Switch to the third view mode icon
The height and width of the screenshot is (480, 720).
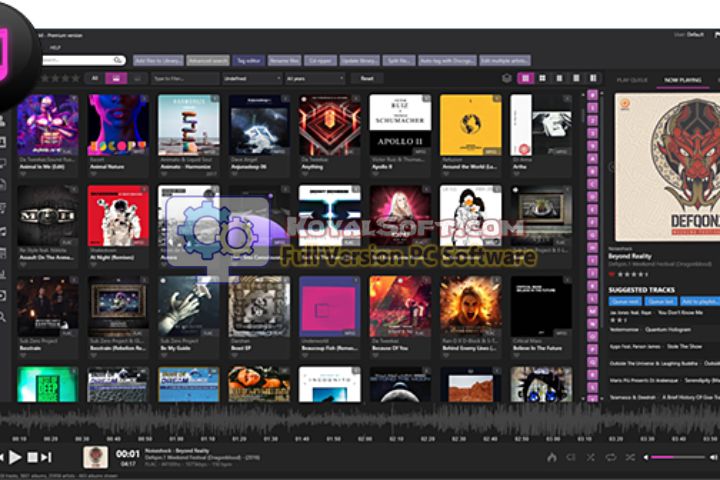click(x=559, y=79)
